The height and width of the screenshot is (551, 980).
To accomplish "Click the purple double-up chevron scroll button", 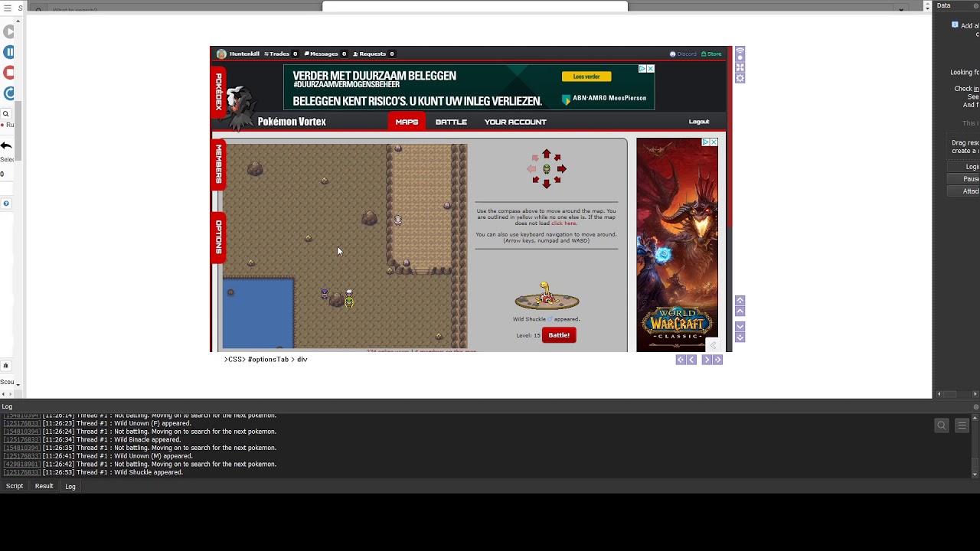I will (740, 301).
